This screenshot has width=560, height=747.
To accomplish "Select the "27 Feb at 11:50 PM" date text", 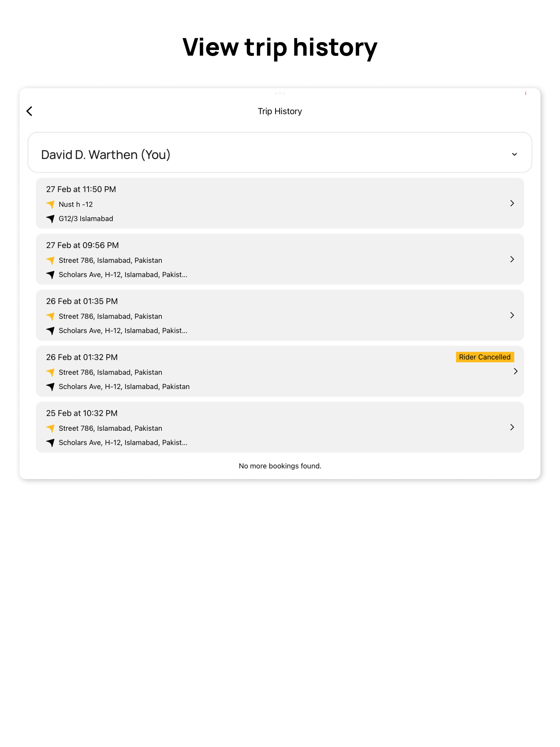I will tap(81, 189).
